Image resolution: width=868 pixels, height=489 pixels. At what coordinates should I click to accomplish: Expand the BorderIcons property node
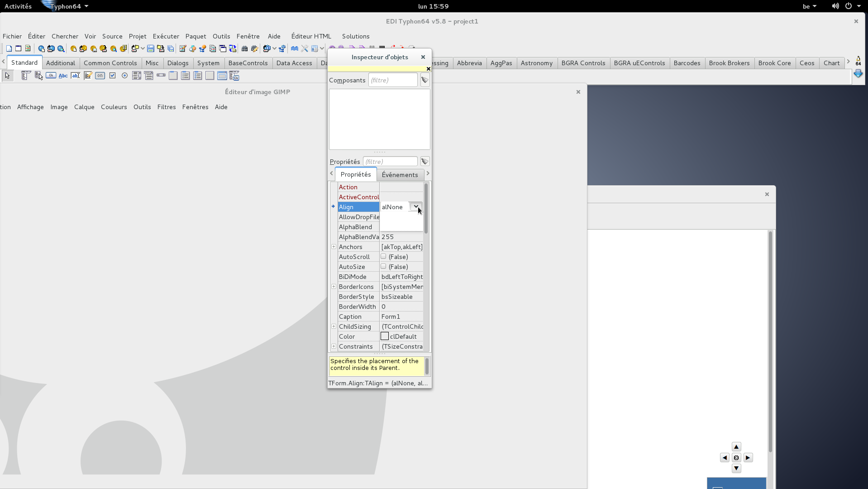click(334, 287)
